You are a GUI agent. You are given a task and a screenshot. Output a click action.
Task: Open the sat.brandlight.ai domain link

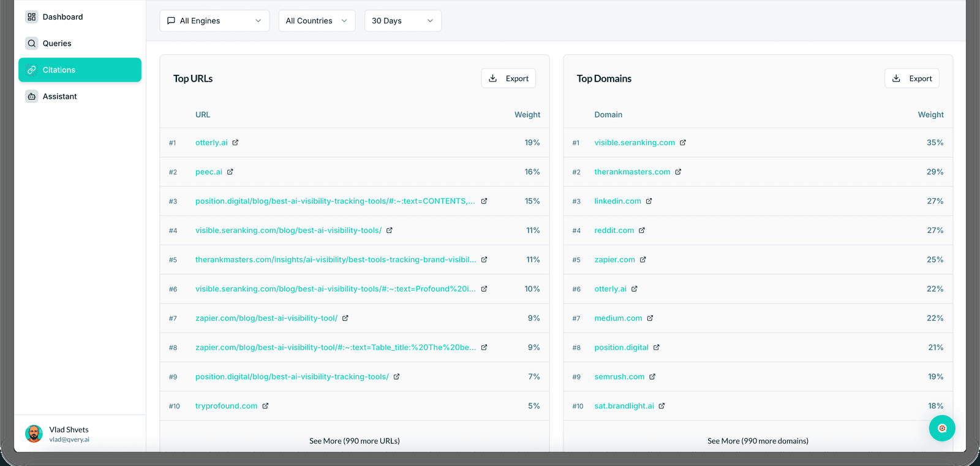[624, 406]
